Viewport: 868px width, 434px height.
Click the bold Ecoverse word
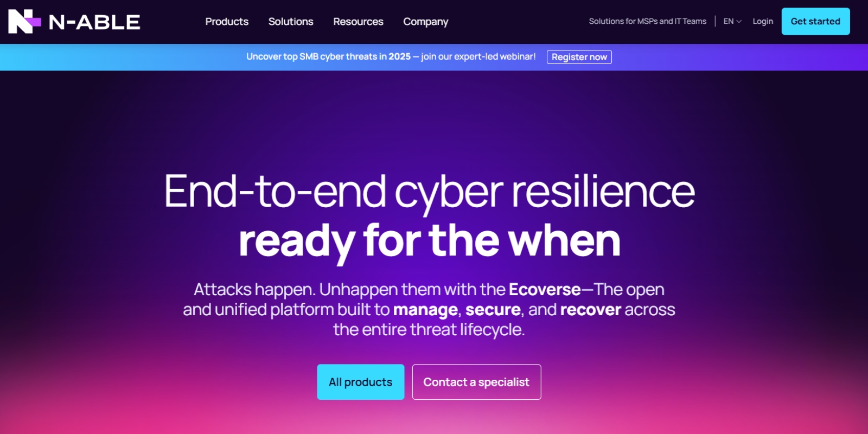[545, 290]
